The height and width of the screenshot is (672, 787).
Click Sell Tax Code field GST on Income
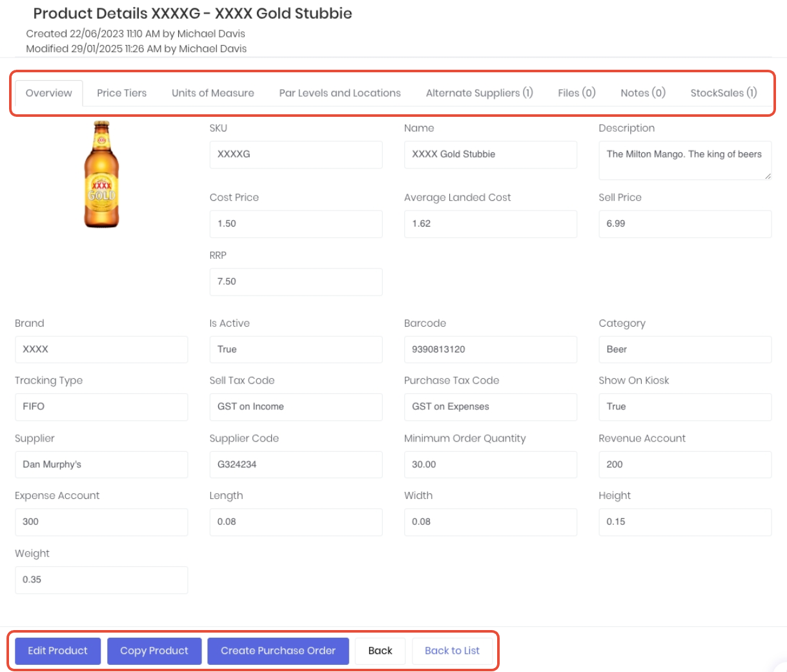[296, 407]
